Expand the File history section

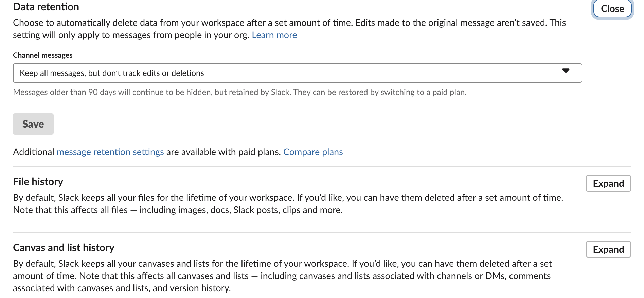(608, 183)
